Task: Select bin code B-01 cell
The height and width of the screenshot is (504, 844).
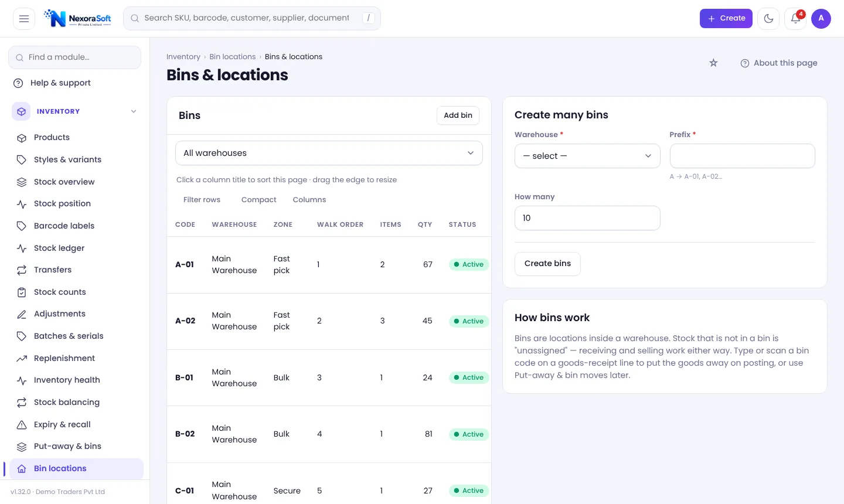Action: (185, 378)
